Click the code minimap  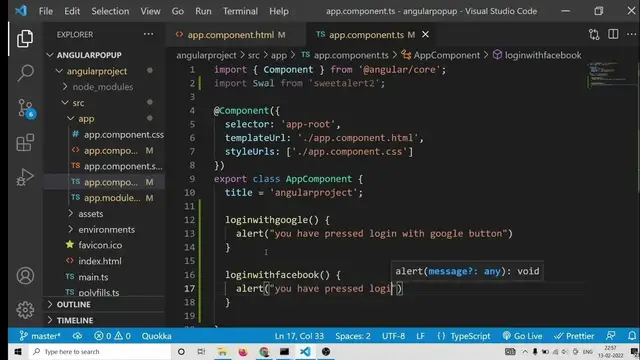click(x=610, y=75)
